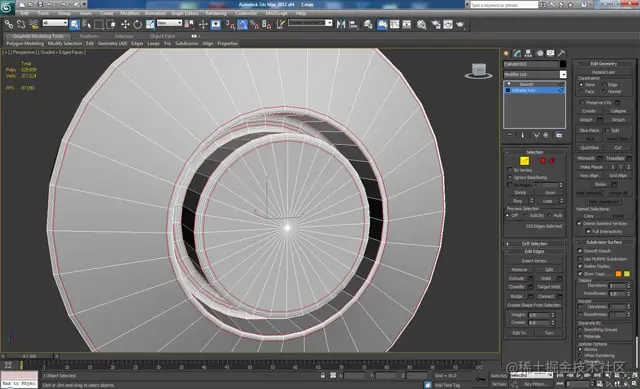The width and height of the screenshot is (640, 389).
Task: Choose the Select Object arrow tool
Action: tap(74, 24)
